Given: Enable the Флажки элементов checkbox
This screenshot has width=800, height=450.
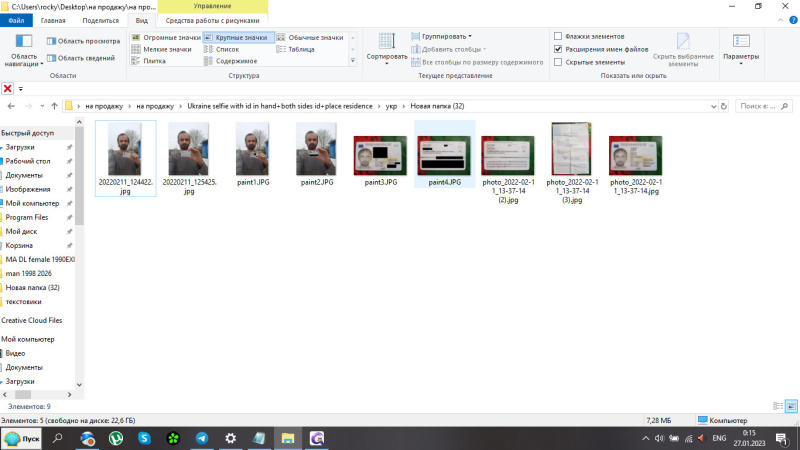Looking at the screenshot, I should 558,37.
